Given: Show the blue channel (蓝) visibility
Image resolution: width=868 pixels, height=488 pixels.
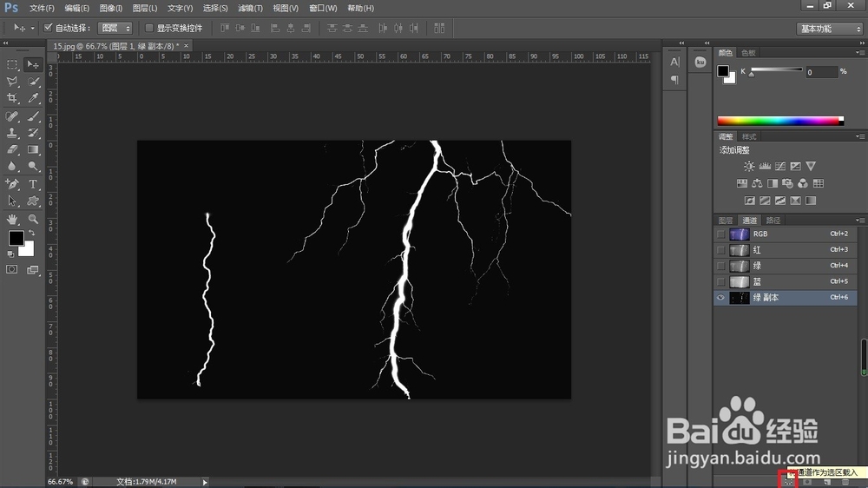Looking at the screenshot, I should (x=720, y=282).
